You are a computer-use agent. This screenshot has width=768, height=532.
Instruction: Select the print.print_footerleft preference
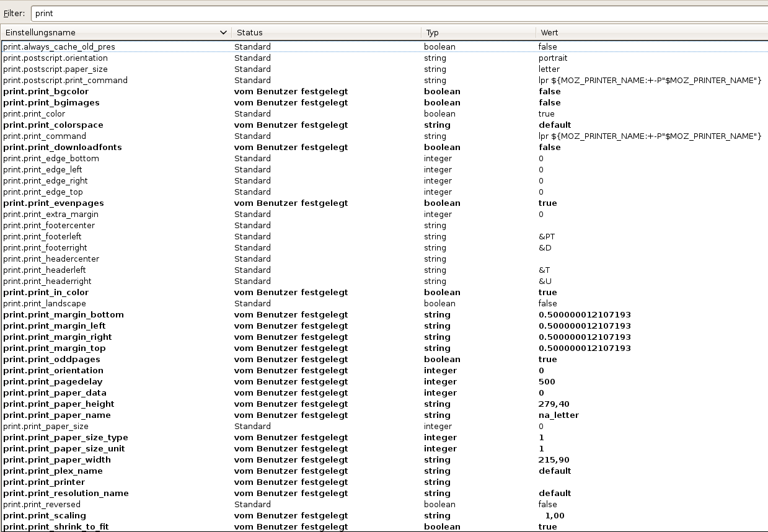point(42,237)
